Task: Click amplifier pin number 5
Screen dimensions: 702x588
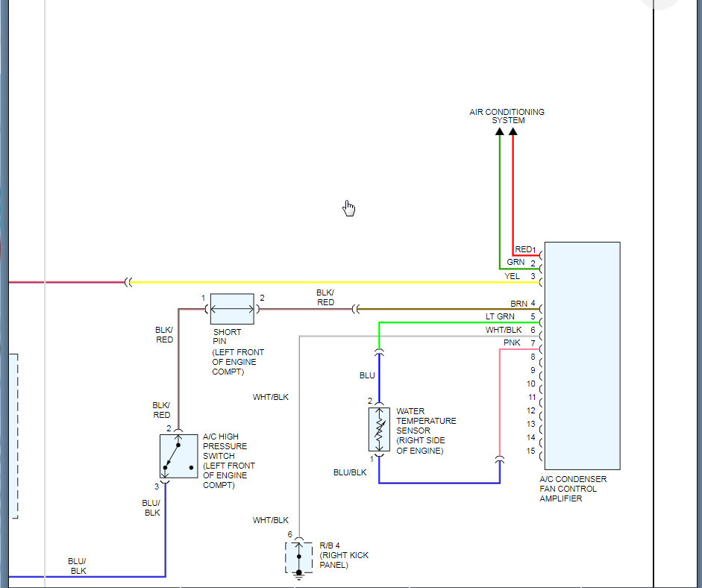Action: pos(533,316)
